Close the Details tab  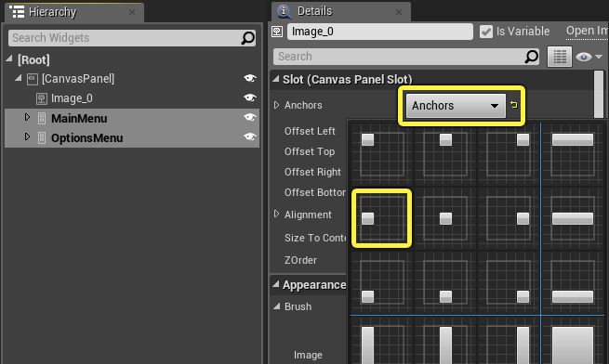[399, 12]
